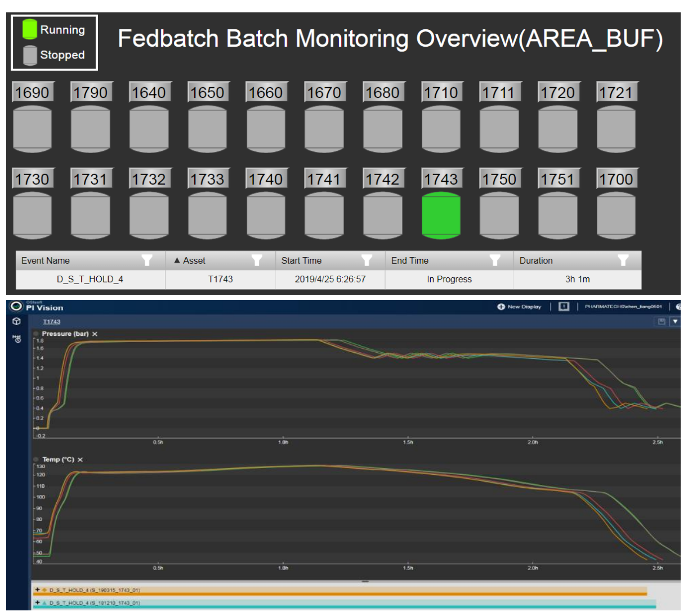Close the Temp (°C) trend
Image resolution: width=688 pixels, height=616 pixels.
(x=81, y=460)
